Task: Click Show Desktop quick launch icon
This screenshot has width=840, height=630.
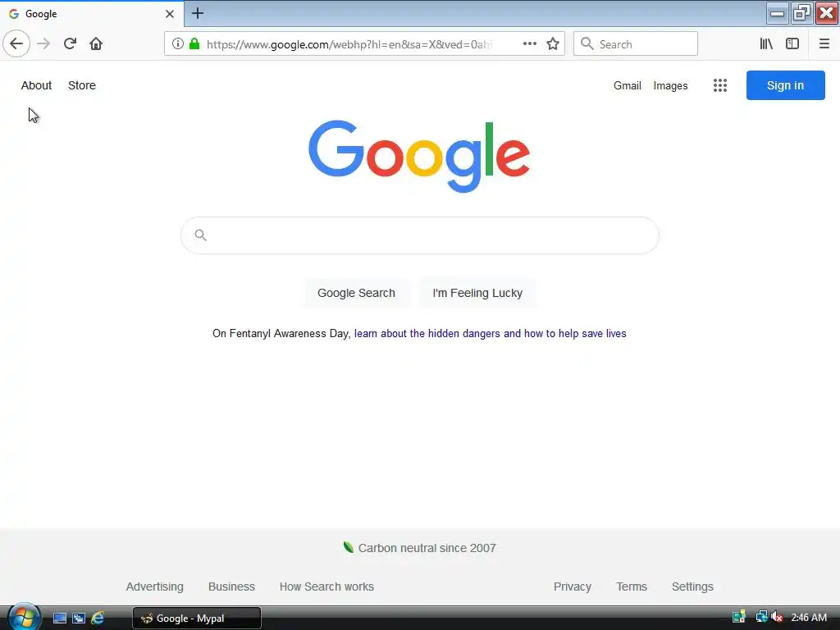Action: coord(59,619)
